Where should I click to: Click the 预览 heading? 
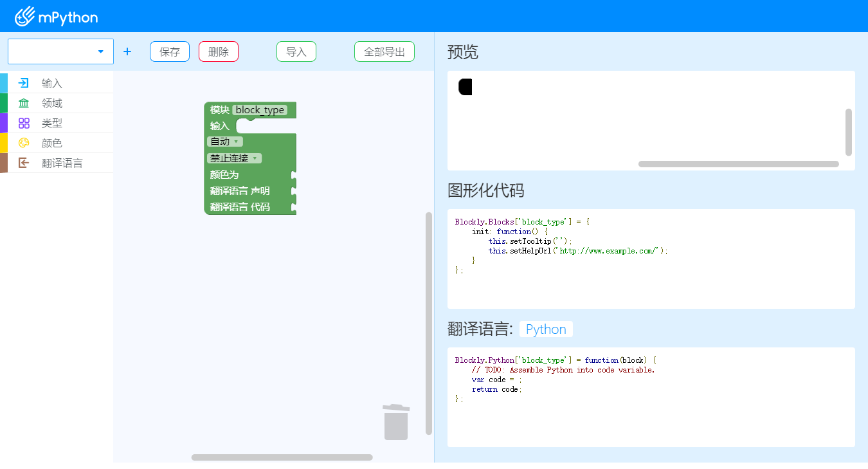(x=463, y=52)
